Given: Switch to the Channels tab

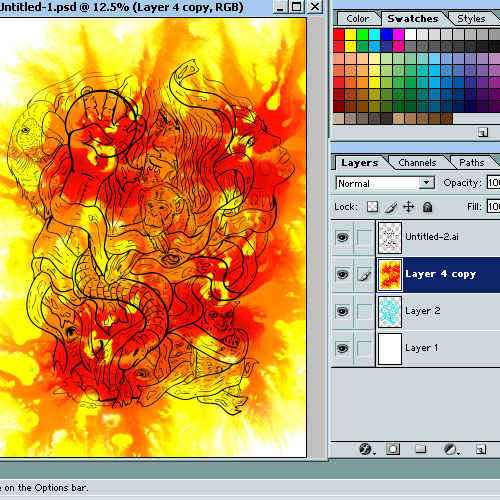Looking at the screenshot, I should [x=417, y=163].
